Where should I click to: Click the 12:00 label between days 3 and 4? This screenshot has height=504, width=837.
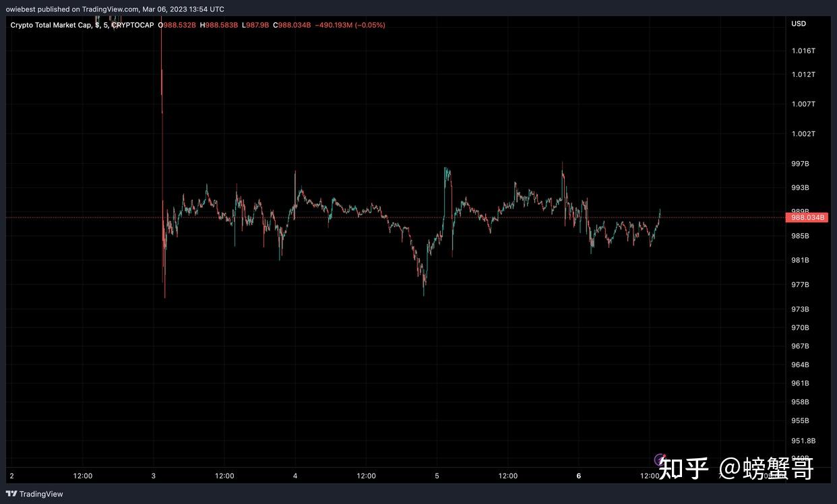click(224, 476)
